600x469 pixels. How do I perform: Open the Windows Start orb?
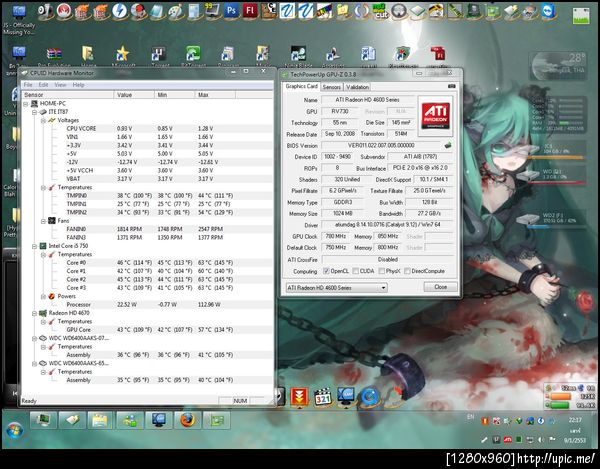click(15, 430)
